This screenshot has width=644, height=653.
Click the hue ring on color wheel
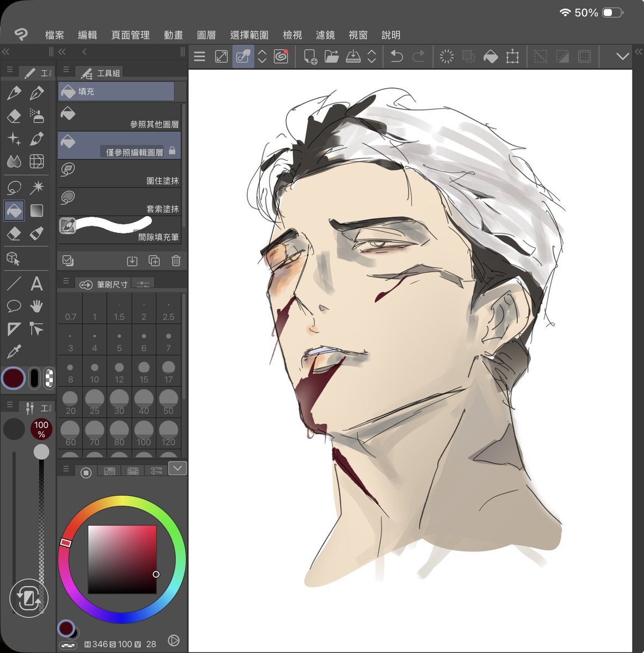click(x=122, y=501)
